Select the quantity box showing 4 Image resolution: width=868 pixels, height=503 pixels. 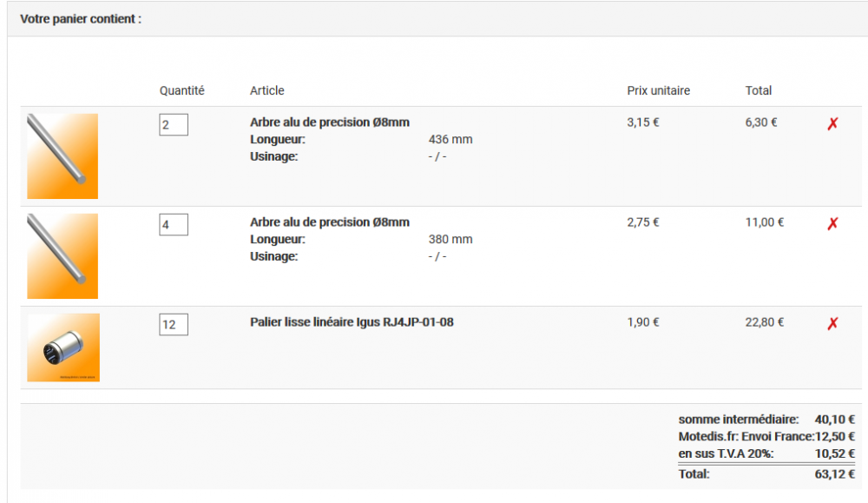pyautogui.click(x=174, y=225)
